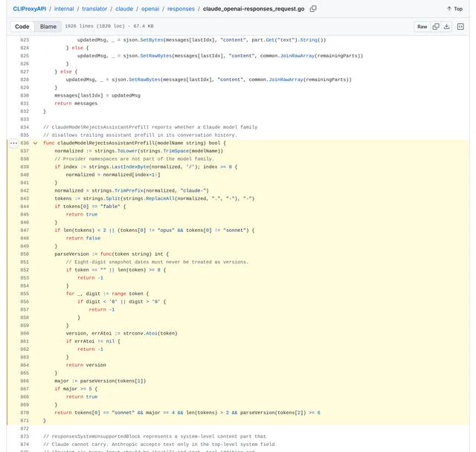
Task: Go to the responses folder breadcrumb
Action: tap(181, 9)
